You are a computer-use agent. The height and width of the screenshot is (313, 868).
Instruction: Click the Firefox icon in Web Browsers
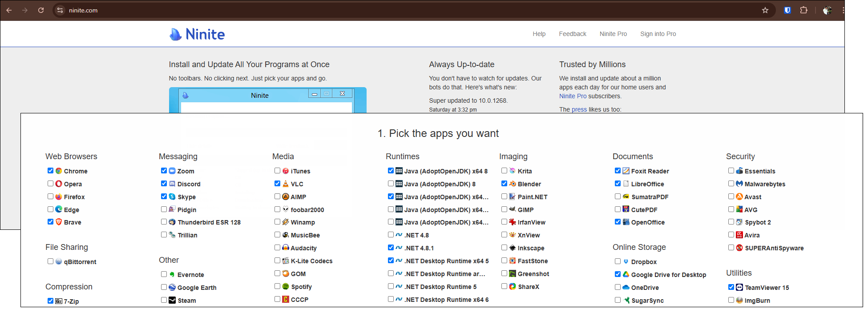[59, 197]
